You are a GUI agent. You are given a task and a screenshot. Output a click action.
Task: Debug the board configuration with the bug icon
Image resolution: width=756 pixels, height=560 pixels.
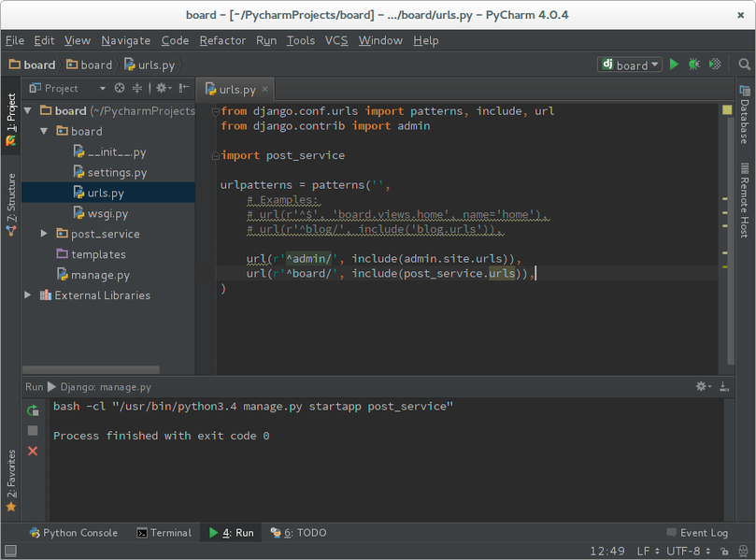pyautogui.click(x=693, y=65)
